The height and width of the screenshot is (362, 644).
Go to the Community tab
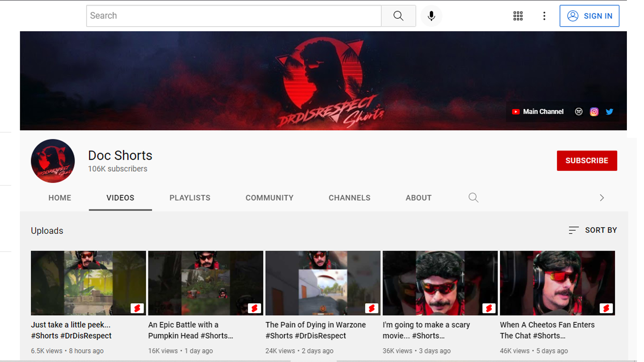tap(269, 198)
